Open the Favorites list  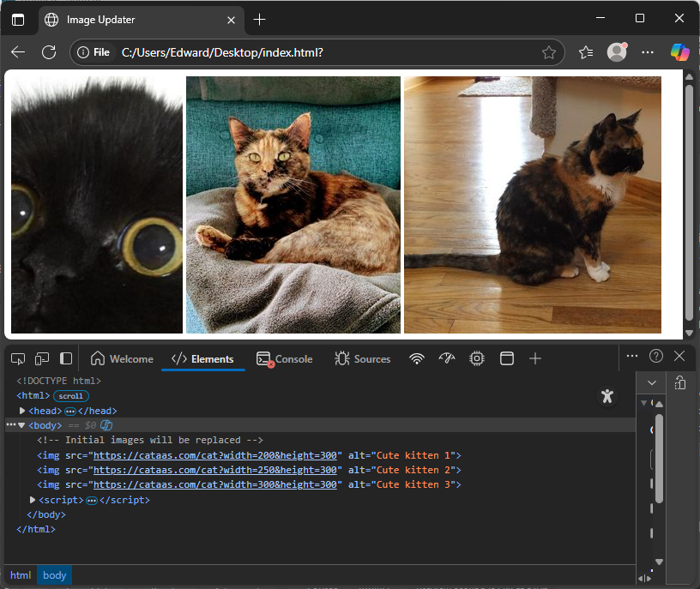pos(586,52)
